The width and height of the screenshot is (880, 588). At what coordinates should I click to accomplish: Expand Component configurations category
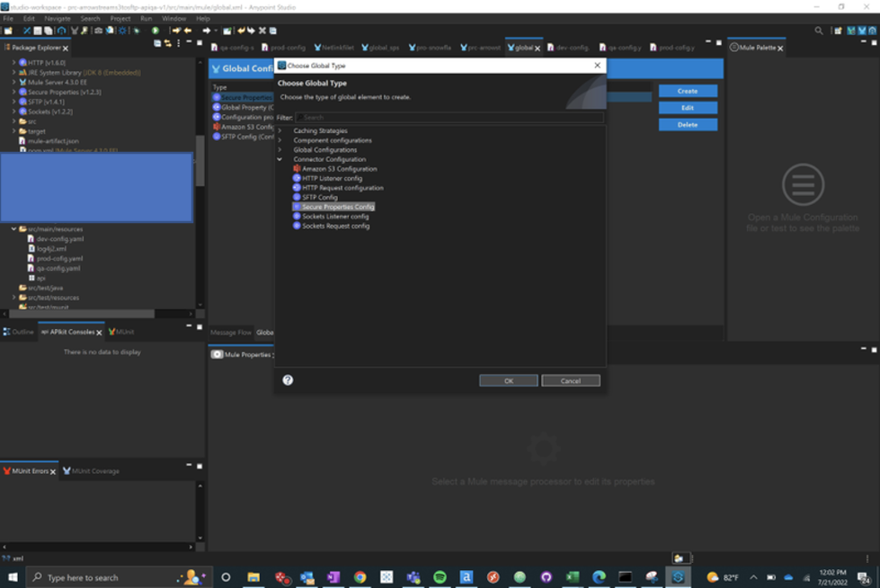[x=280, y=140]
